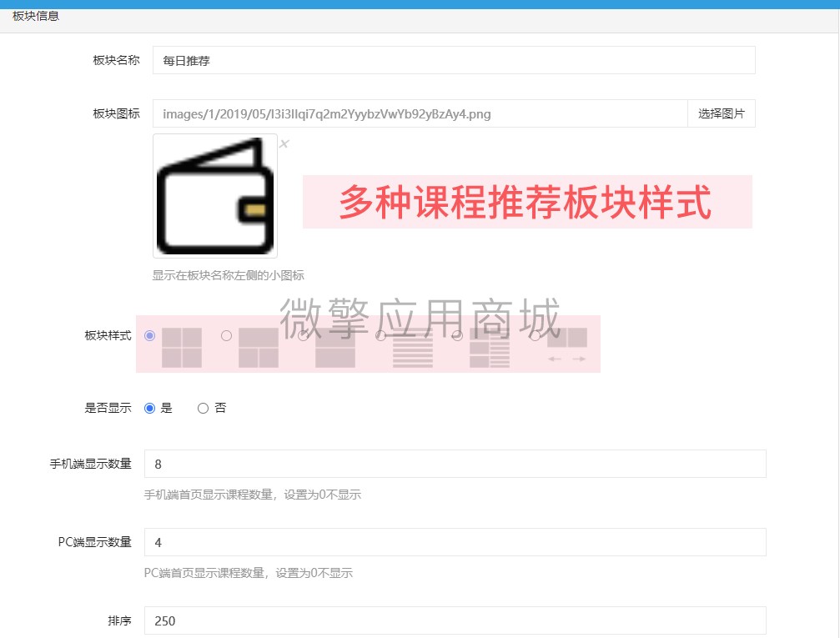Select the third 板块样式 radio button

point(303,335)
